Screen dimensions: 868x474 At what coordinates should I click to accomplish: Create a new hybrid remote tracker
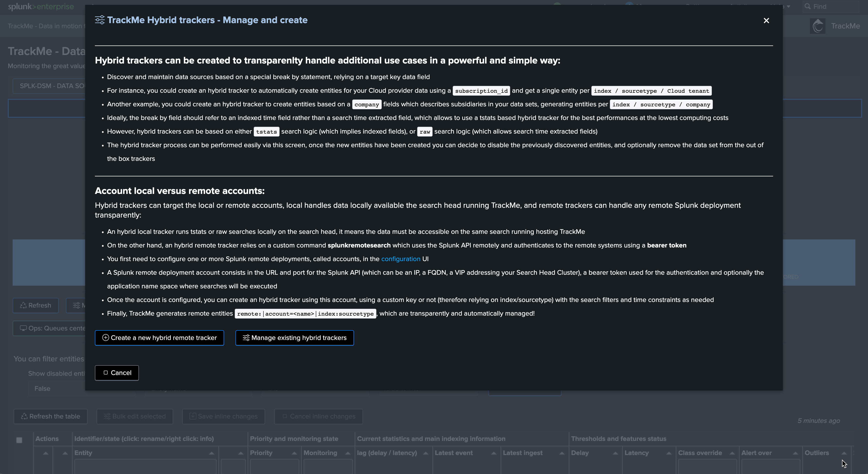point(159,338)
